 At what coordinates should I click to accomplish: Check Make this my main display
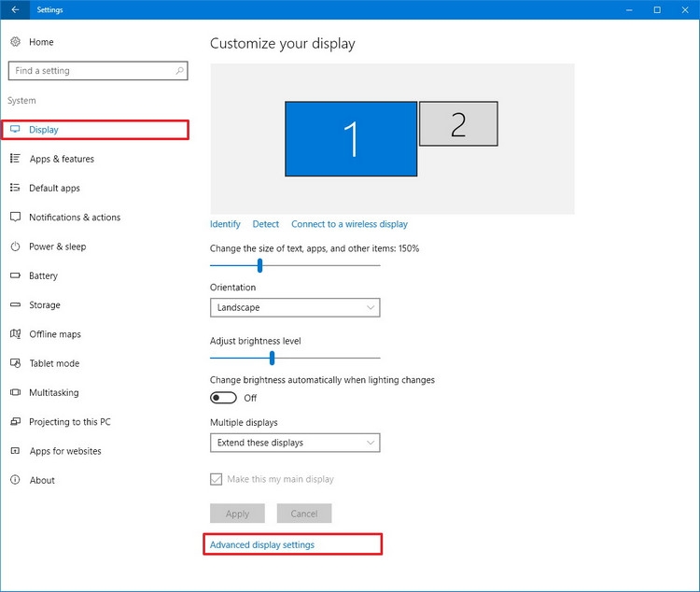[x=217, y=479]
